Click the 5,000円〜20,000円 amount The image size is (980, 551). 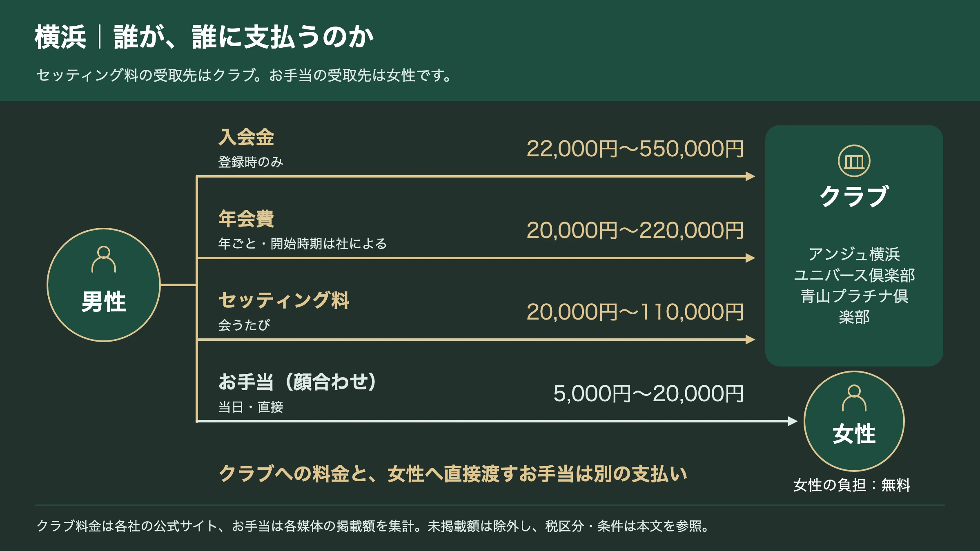[x=648, y=394]
